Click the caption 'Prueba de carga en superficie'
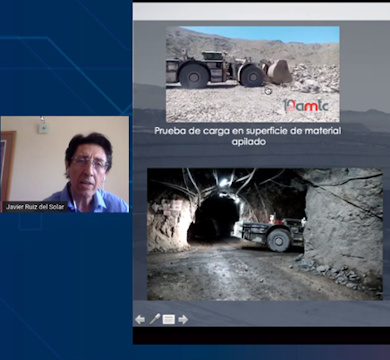The image size is (390, 360). pyautogui.click(x=221, y=131)
